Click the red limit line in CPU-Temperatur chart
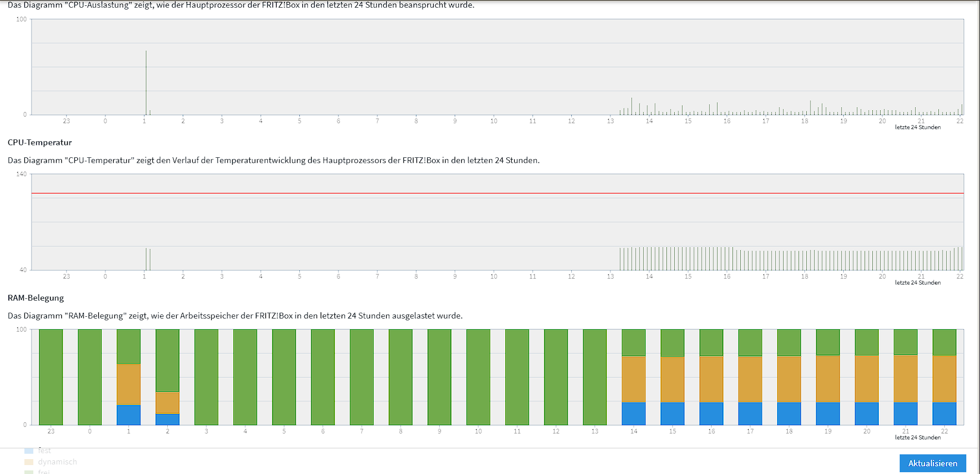Viewport: 980px width, 474px height. pos(497,193)
